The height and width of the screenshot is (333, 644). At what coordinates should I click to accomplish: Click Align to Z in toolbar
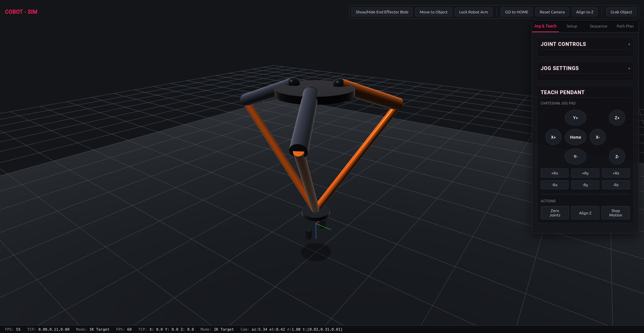coord(585,12)
